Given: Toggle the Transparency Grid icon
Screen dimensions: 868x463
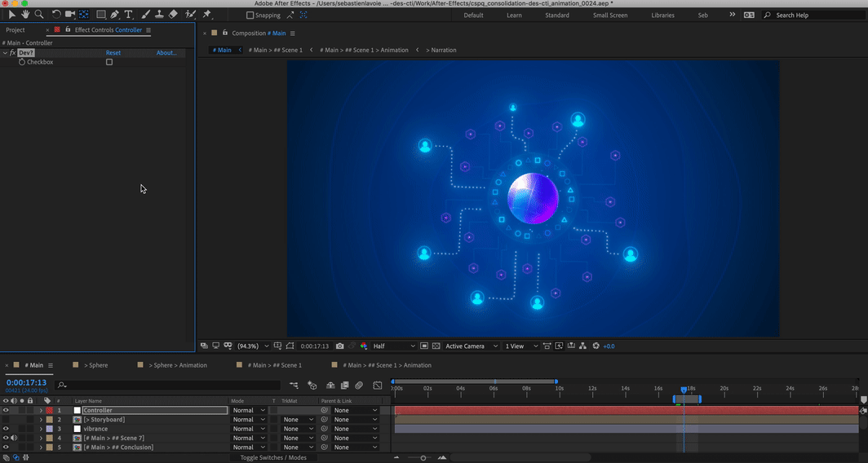Looking at the screenshot, I should [436, 346].
